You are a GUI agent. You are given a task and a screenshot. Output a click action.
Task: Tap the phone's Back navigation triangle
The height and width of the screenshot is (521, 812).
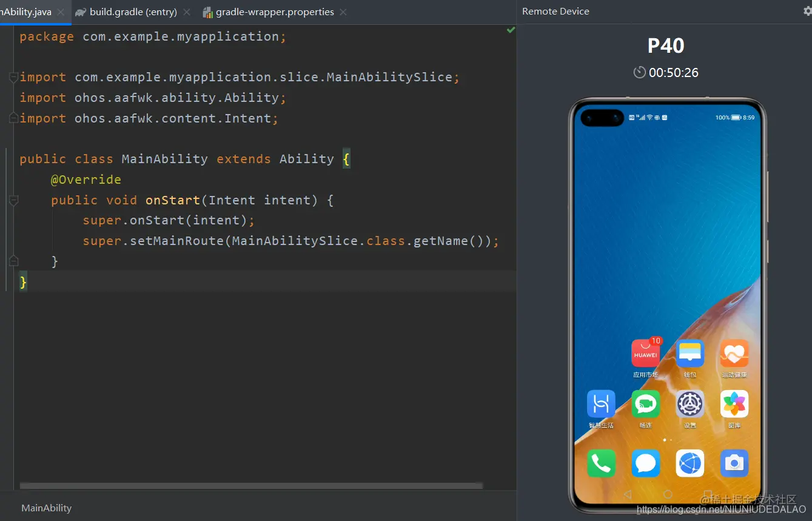(628, 494)
